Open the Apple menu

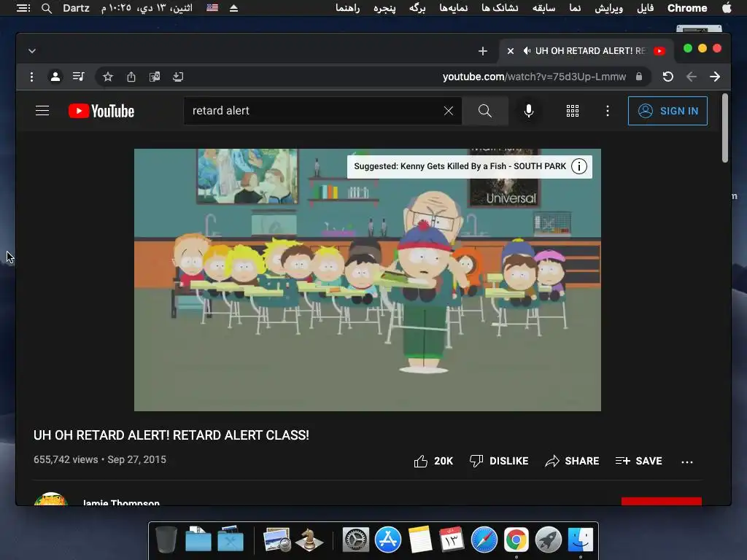pyautogui.click(x=727, y=7)
